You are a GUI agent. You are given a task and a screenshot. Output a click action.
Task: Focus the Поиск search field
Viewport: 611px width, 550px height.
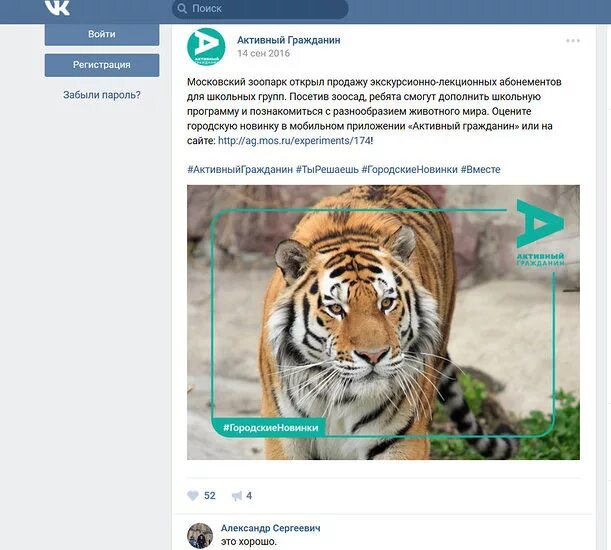(x=260, y=9)
